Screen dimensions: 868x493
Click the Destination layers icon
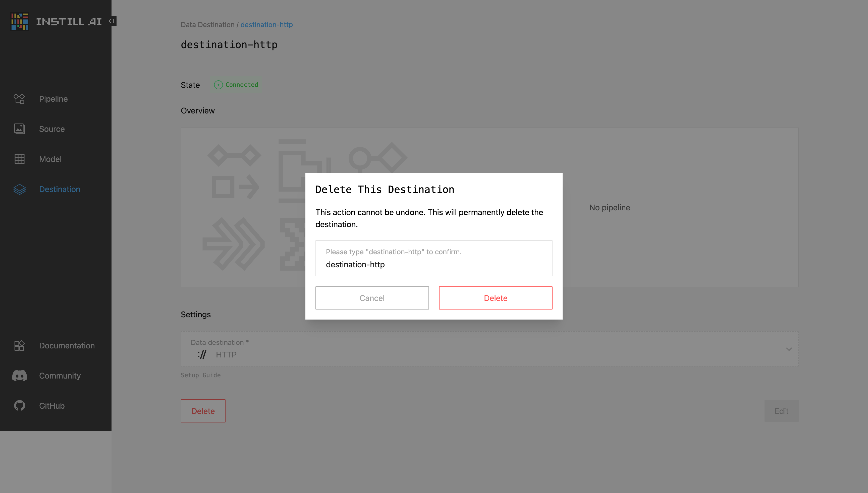pos(19,189)
